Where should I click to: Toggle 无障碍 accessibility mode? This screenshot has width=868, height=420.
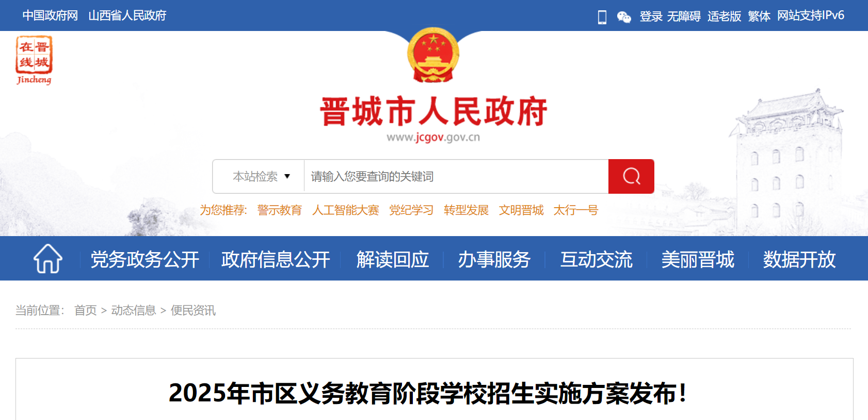[x=684, y=16]
